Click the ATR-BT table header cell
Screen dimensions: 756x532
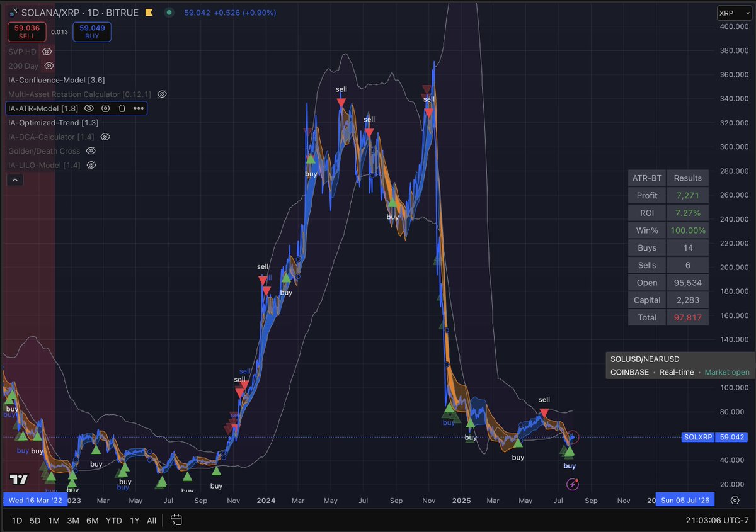647,178
